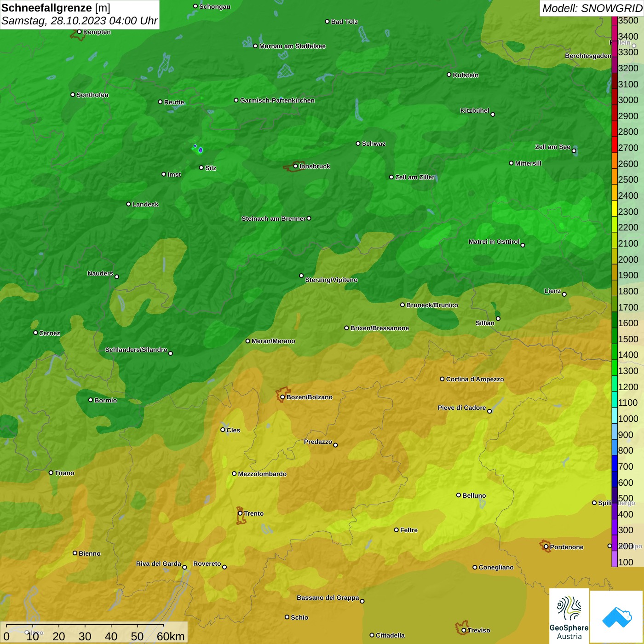Click the Rovereto label
Image resolution: width=644 pixels, height=644 pixels.
tap(207, 563)
